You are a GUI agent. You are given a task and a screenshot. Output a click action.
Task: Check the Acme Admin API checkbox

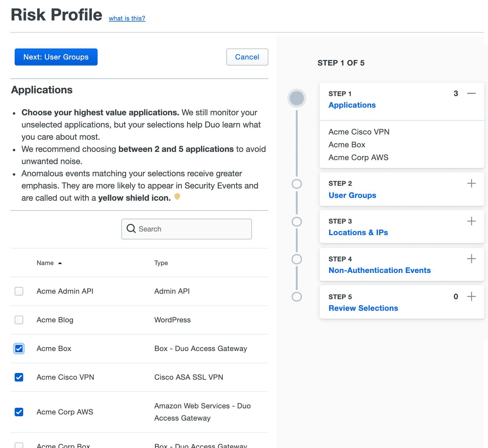19,291
